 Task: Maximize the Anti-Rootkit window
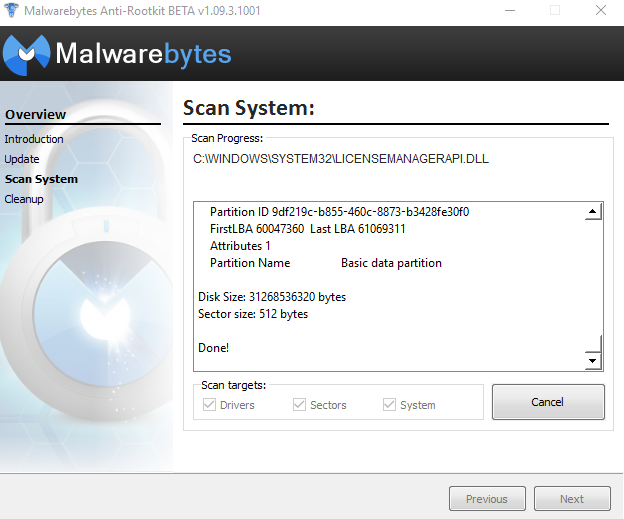[x=555, y=10]
